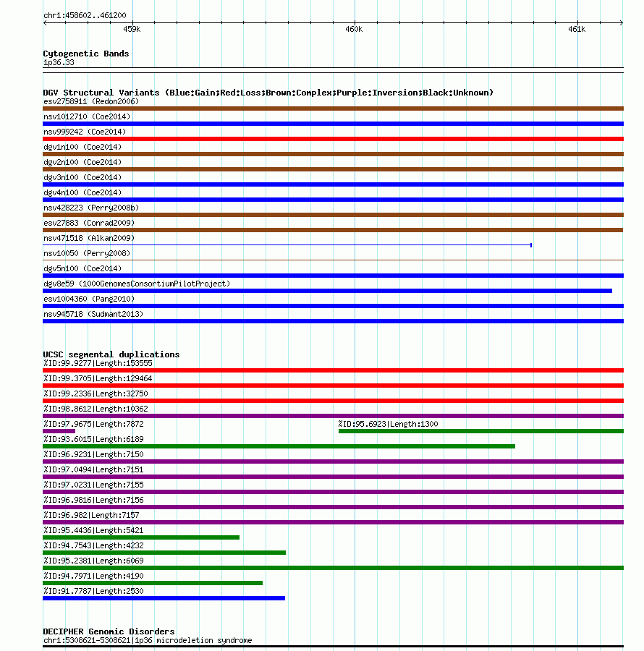This screenshot has height=651, width=644.
Task: Open the 1p36 microdeletion syndrome entry
Action: (x=148, y=641)
